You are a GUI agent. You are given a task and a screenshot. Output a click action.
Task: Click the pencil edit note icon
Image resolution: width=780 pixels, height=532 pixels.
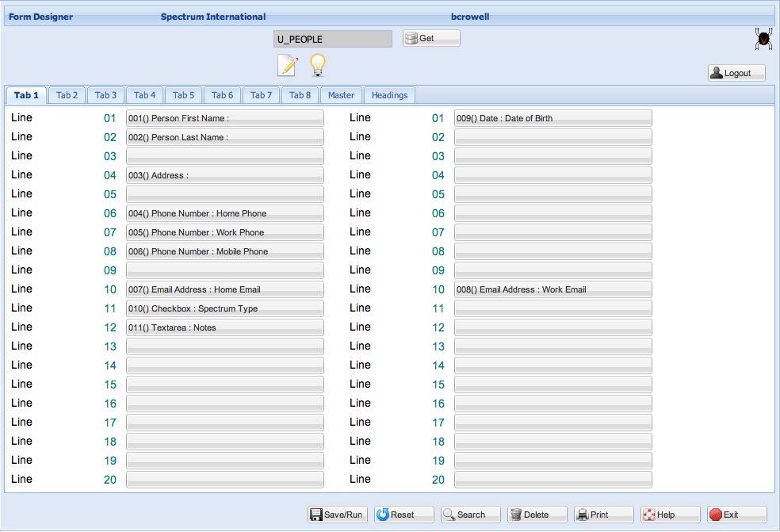[288, 66]
